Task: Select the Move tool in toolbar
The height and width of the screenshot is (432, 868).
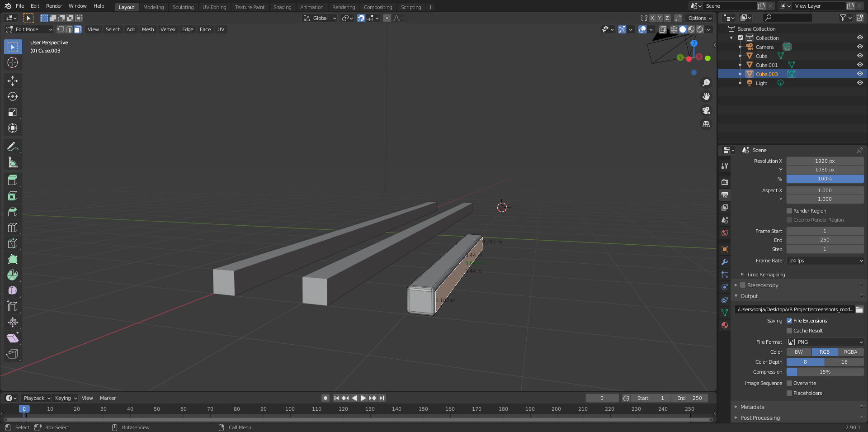Action: tap(13, 81)
